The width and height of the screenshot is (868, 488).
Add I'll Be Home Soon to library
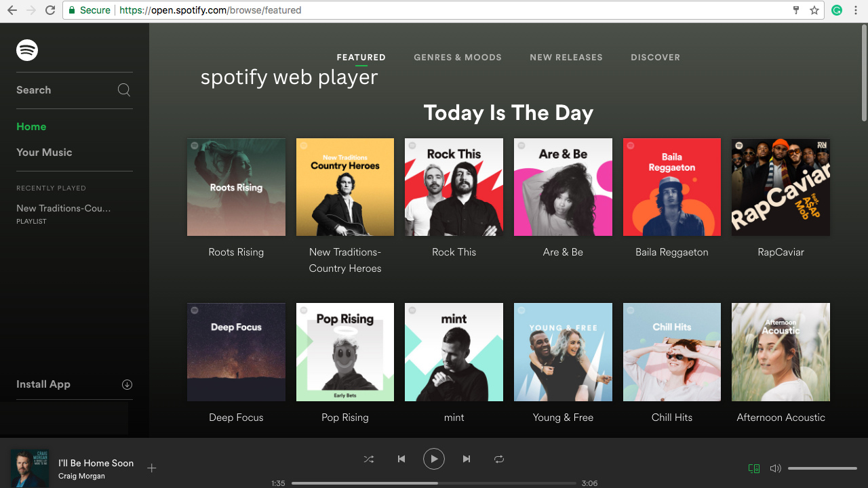click(152, 468)
